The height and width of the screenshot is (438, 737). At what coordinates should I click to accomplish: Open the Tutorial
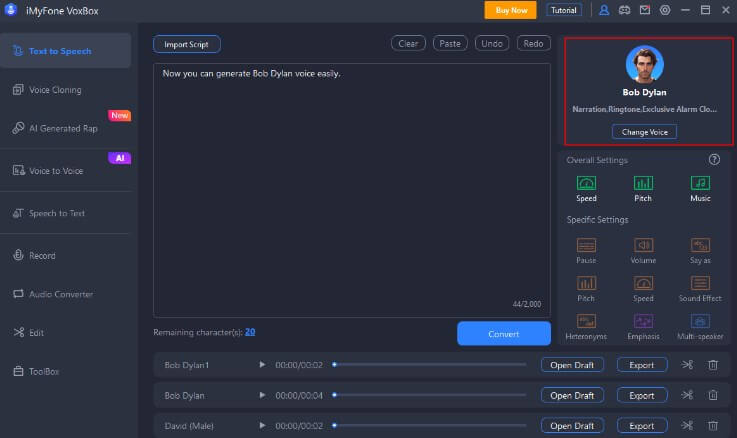click(x=564, y=10)
